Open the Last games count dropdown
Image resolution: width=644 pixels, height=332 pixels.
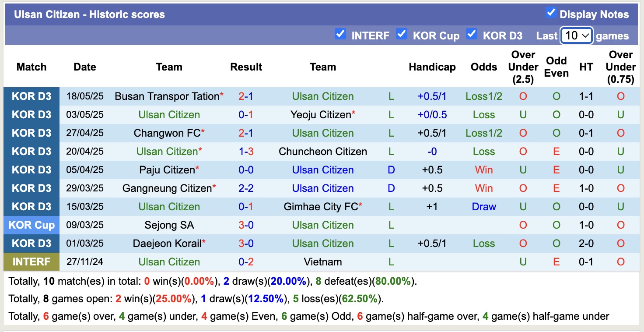point(576,35)
